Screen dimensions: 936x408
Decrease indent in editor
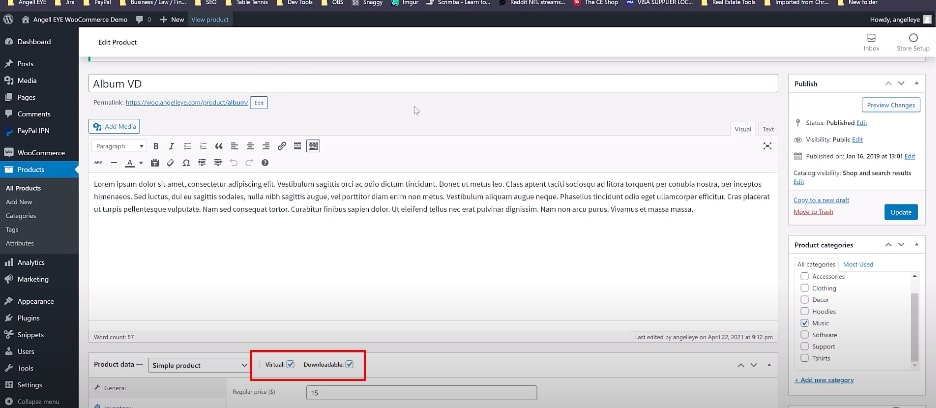(202, 162)
